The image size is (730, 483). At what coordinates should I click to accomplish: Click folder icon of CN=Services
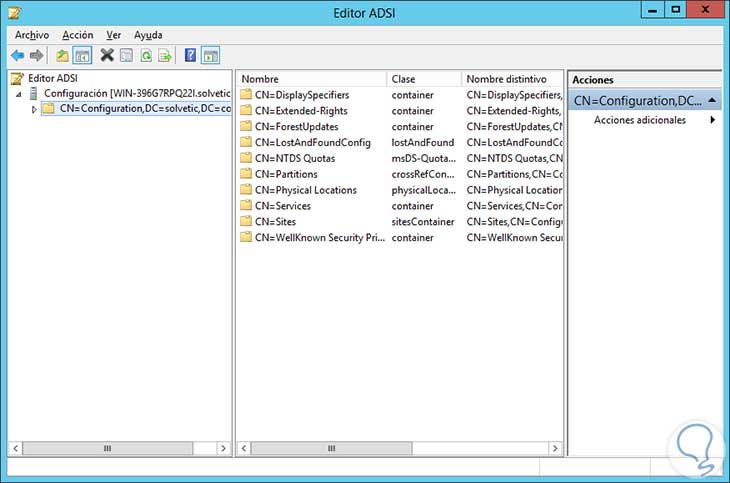pyautogui.click(x=246, y=205)
